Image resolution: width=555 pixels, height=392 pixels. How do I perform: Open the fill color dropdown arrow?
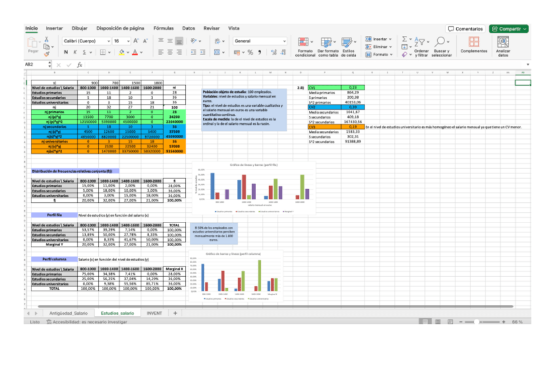click(128, 52)
